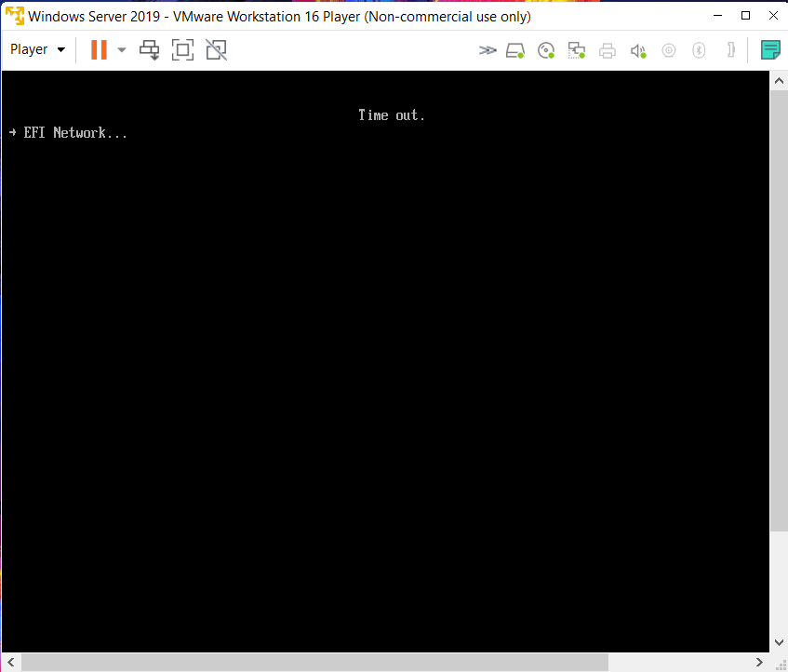Image resolution: width=788 pixels, height=672 pixels.
Task: Open the green message log notes icon
Action: coord(770,50)
